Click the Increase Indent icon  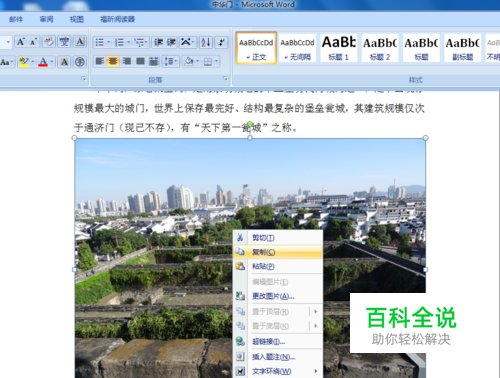(171, 42)
